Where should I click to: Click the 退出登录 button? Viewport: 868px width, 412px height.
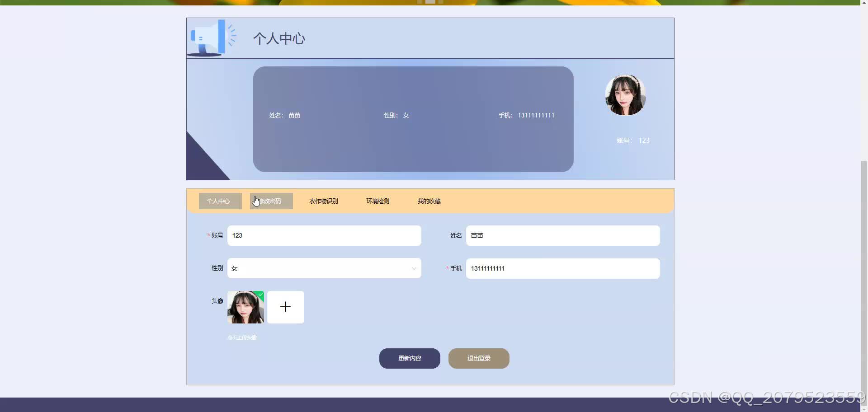point(478,358)
